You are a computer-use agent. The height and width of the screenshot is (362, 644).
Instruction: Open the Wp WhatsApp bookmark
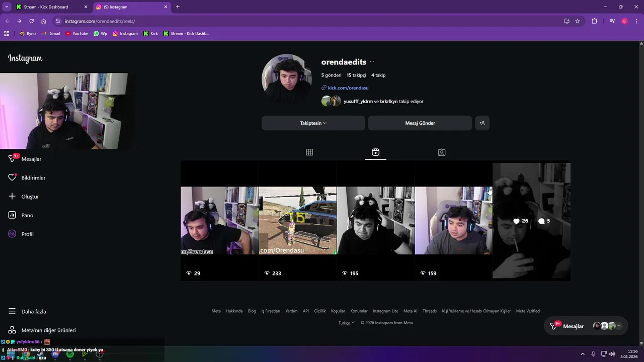100,34
